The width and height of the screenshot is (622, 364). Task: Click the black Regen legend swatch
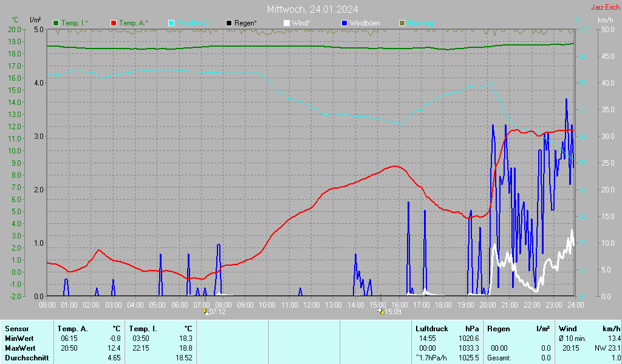click(x=229, y=24)
